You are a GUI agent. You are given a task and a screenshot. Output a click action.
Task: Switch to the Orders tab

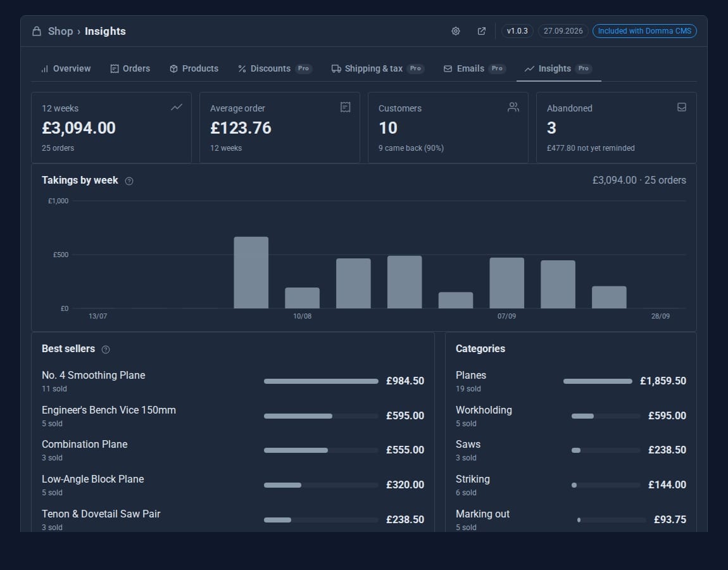point(130,69)
